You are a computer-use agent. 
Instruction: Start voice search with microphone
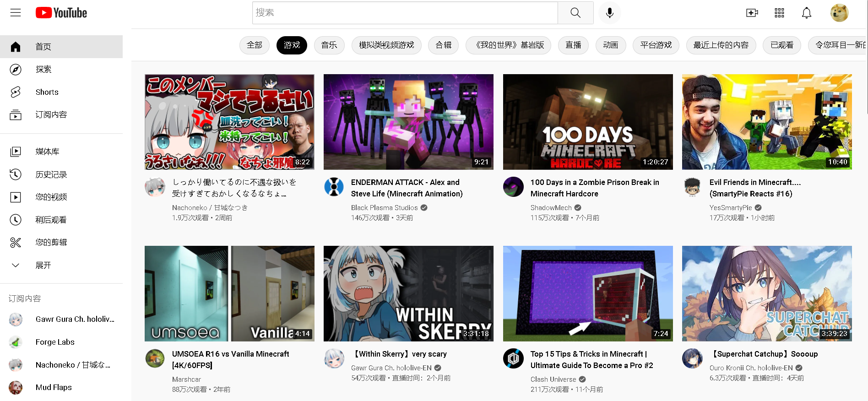609,13
